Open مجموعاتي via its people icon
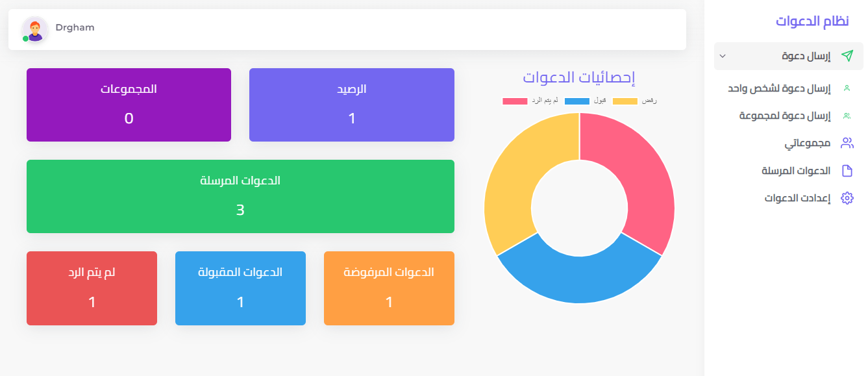Image resolution: width=868 pixels, height=376 pixels. [x=847, y=143]
